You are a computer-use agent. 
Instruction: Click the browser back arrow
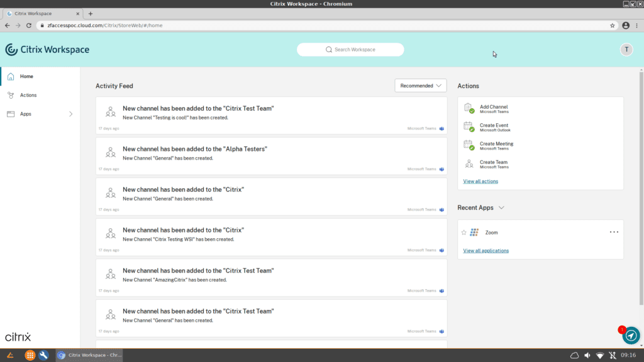[8, 25]
